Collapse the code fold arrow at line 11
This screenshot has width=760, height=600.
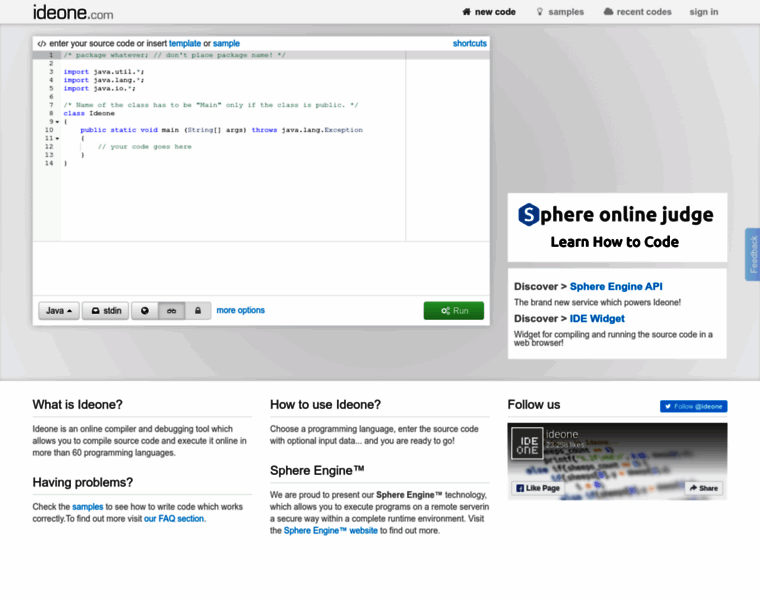coord(57,139)
